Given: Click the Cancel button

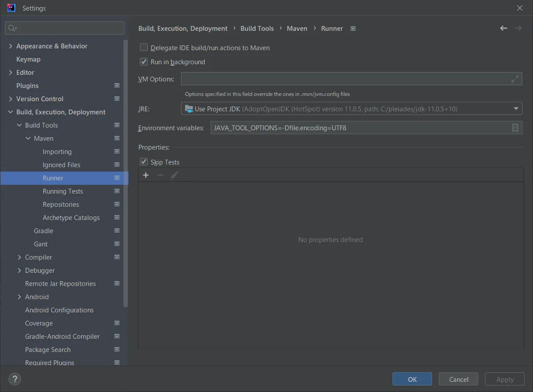Looking at the screenshot, I should [459, 379].
